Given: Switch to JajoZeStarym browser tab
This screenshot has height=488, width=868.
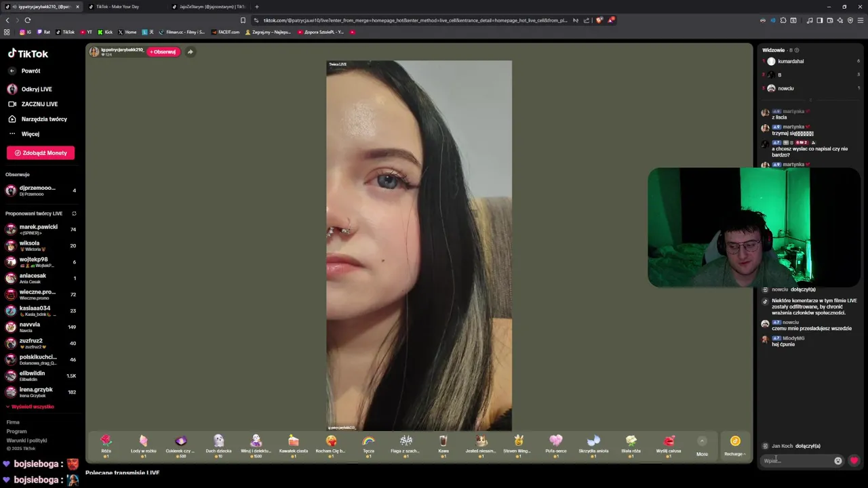Looking at the screenshot, I should pos(209,7).
